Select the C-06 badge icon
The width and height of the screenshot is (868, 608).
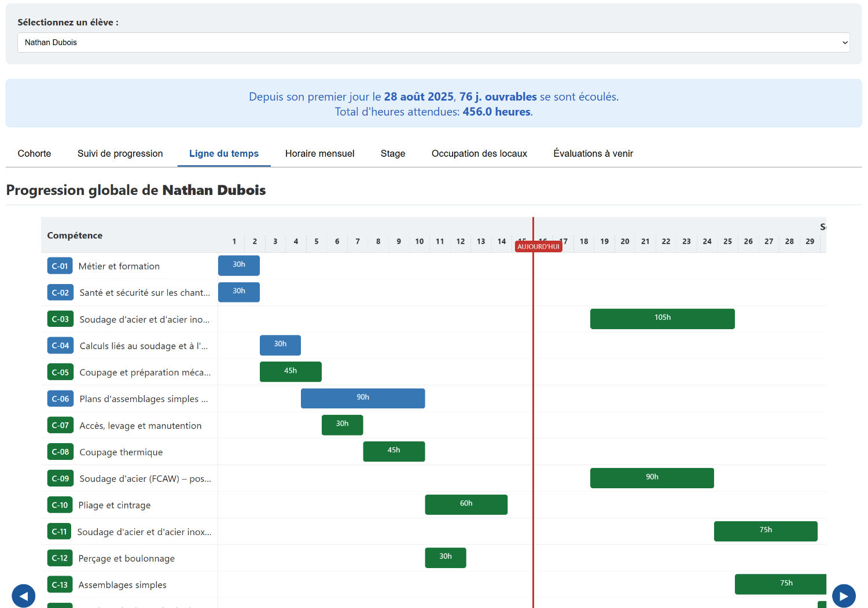60,399
